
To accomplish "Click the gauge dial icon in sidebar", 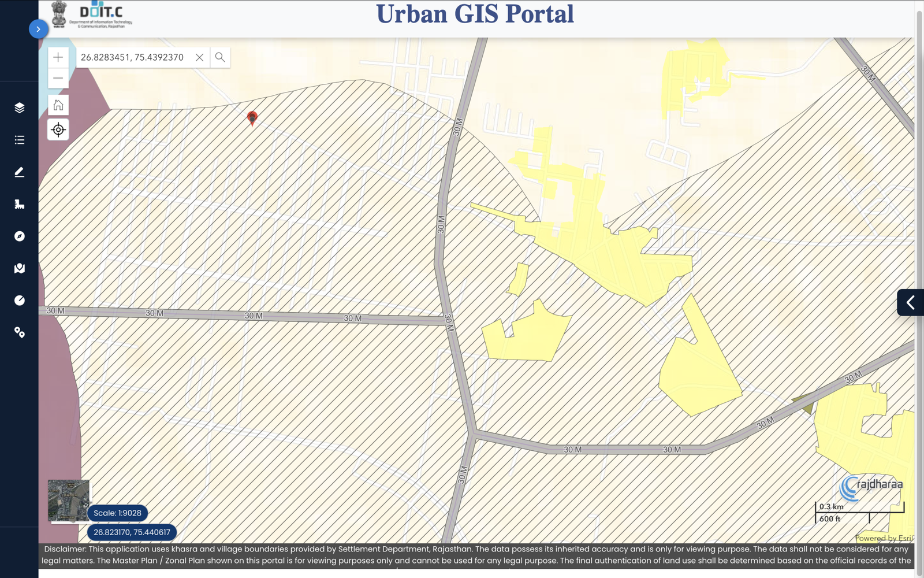I will click(x=19, y=300).
